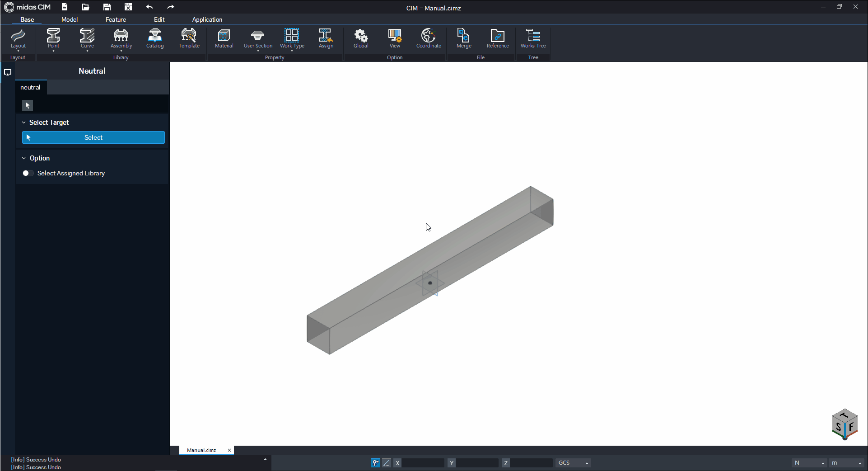Click the Z coordinate input field
The height and width of the screenshot is (471, 868).
click(x=532, y=463)
